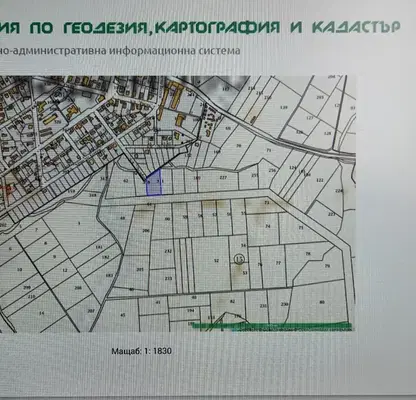
Task: Select parcel number 70 on the map
Action: pyautogui.click(x=238, y=146)
